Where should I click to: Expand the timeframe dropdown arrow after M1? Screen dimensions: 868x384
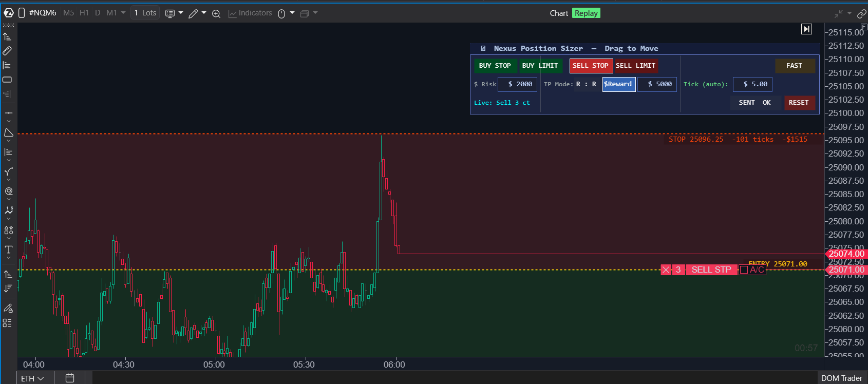click(x=123, y=13)
